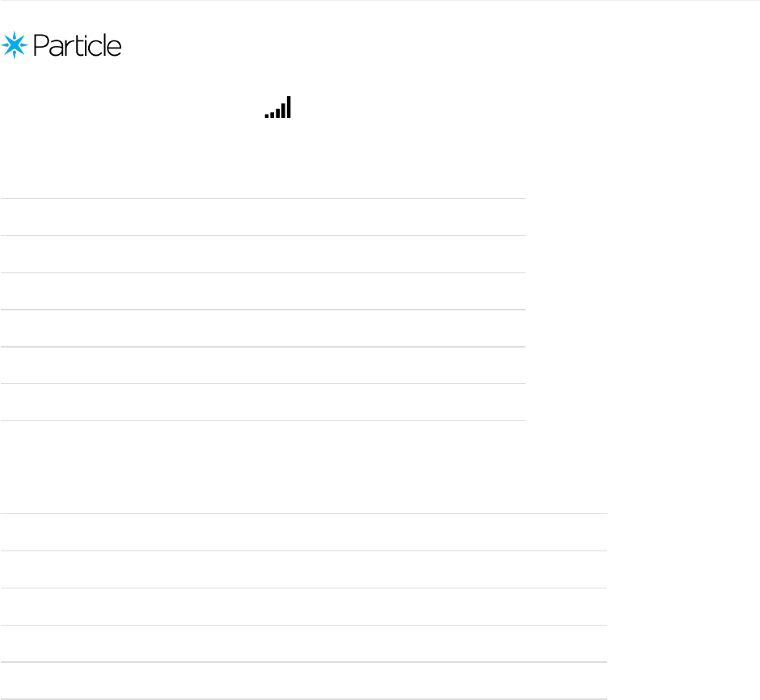
Task: Select the fifth empty row of the upper table
Action: click(x=264, y=365)
